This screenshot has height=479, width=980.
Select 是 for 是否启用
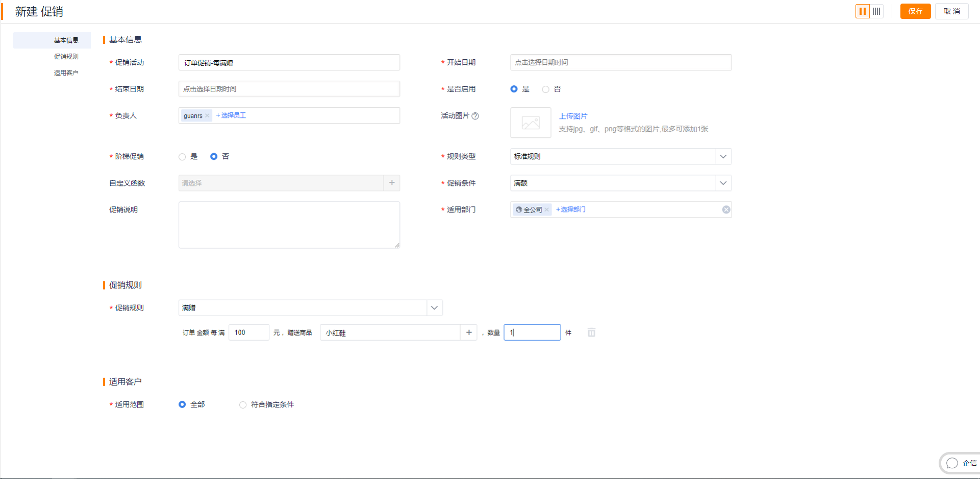coord(514,89)
